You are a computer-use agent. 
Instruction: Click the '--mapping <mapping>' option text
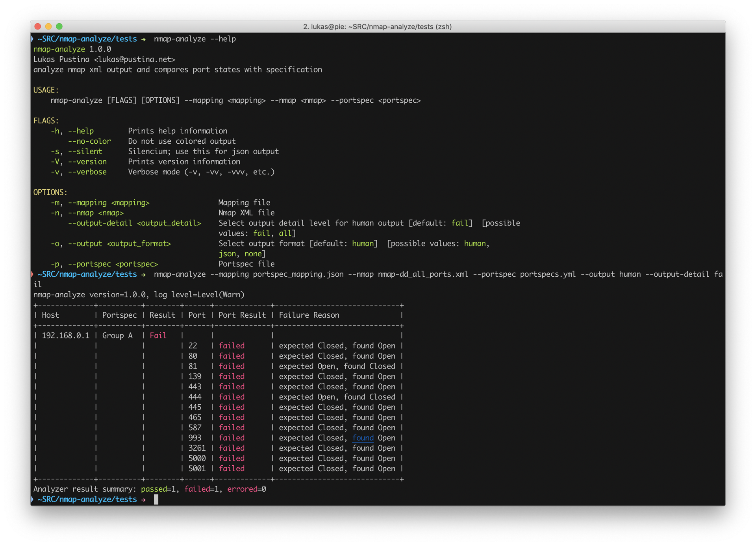(109, 202)
